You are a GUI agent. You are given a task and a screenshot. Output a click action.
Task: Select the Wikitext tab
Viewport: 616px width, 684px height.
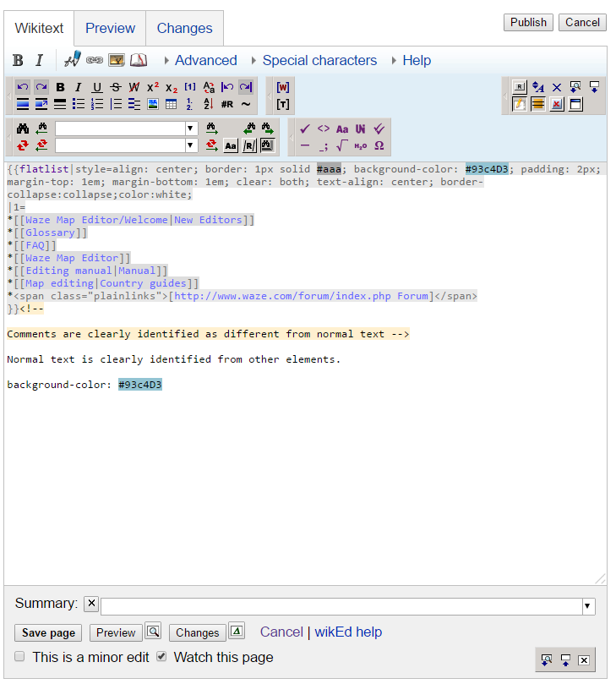pyautogui.click(x=39, y=28)
